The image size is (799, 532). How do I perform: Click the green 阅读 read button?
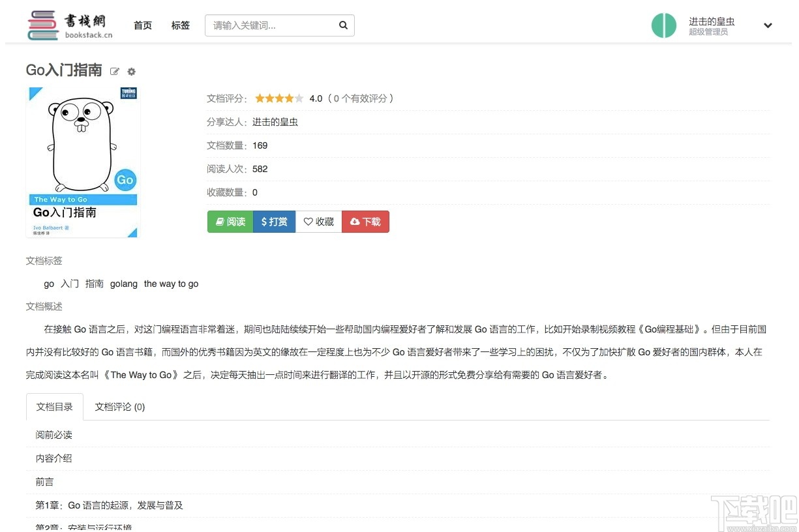[230, 222]
